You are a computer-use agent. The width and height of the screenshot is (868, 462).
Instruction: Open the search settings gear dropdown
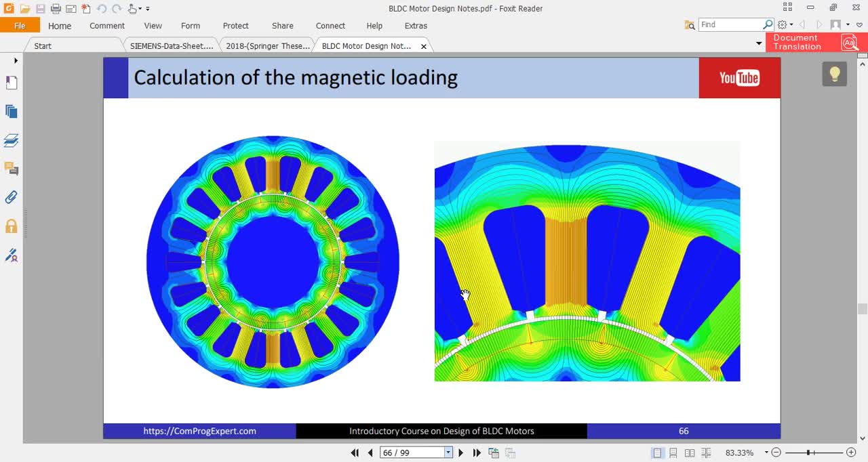click(x=785, y=24)
